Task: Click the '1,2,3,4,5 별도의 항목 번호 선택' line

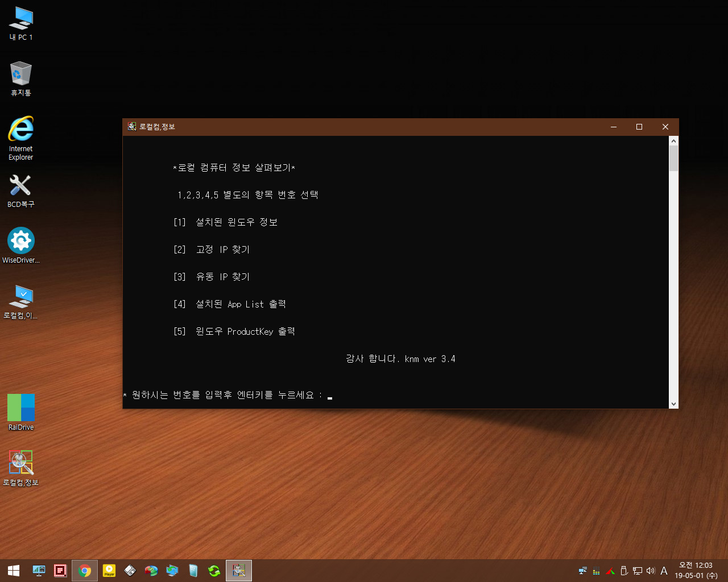Action: (248, 195)
